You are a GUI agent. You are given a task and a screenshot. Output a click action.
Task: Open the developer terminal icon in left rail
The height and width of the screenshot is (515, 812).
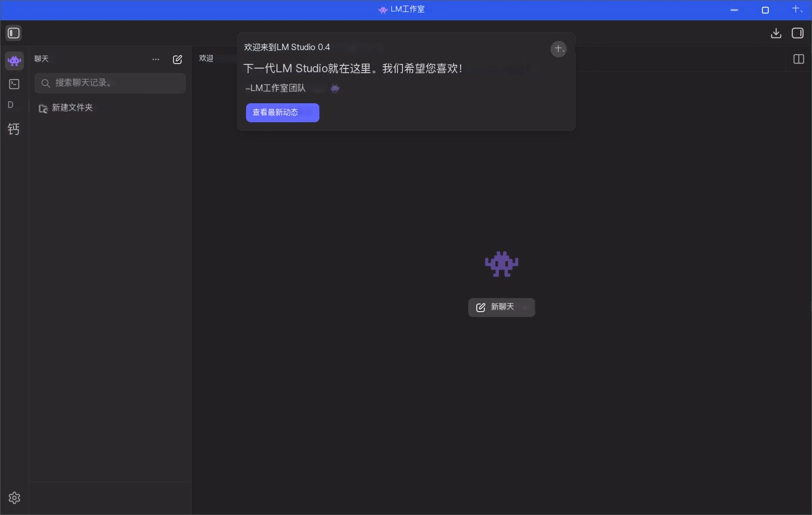click(x=14, y=84)
